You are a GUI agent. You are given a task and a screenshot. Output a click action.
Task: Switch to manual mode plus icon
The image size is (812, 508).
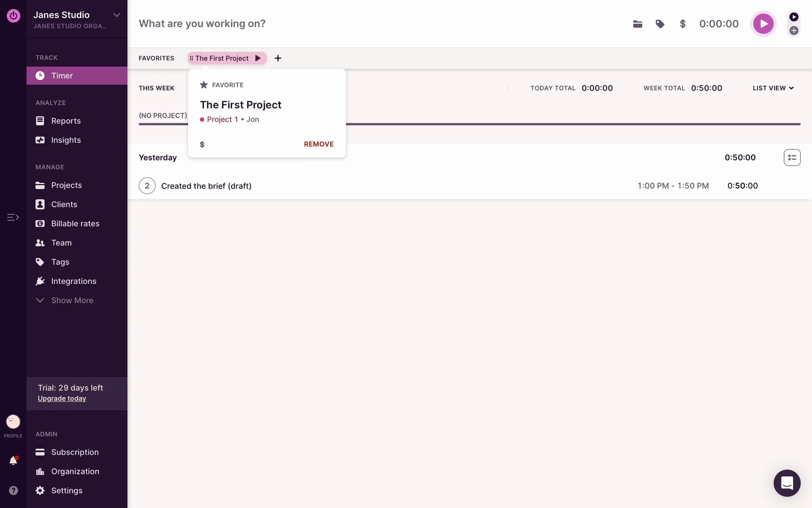point(794,30)
